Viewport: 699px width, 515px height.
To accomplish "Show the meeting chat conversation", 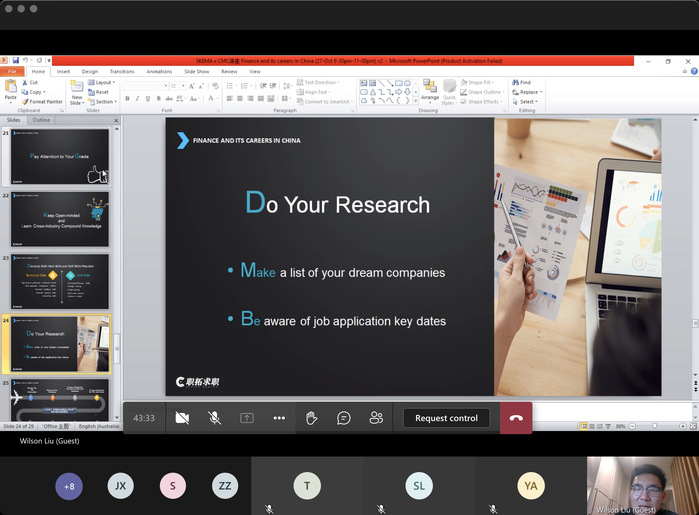I will pos(344,418).
